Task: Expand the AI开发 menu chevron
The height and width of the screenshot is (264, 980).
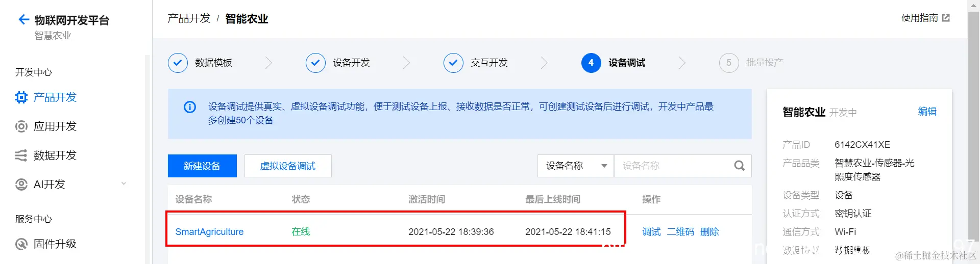Action: (x=124, y=184)
